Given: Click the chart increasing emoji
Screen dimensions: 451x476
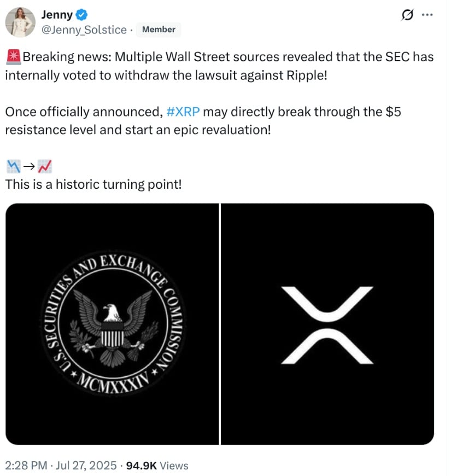Looking at the screenshot, I should tap(45, 166).
